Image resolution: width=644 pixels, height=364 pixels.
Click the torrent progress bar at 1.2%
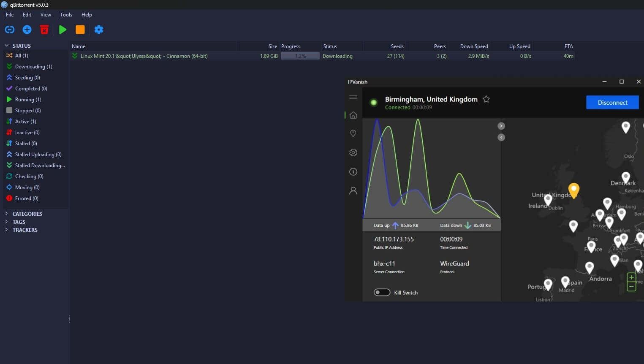[300, 56]
